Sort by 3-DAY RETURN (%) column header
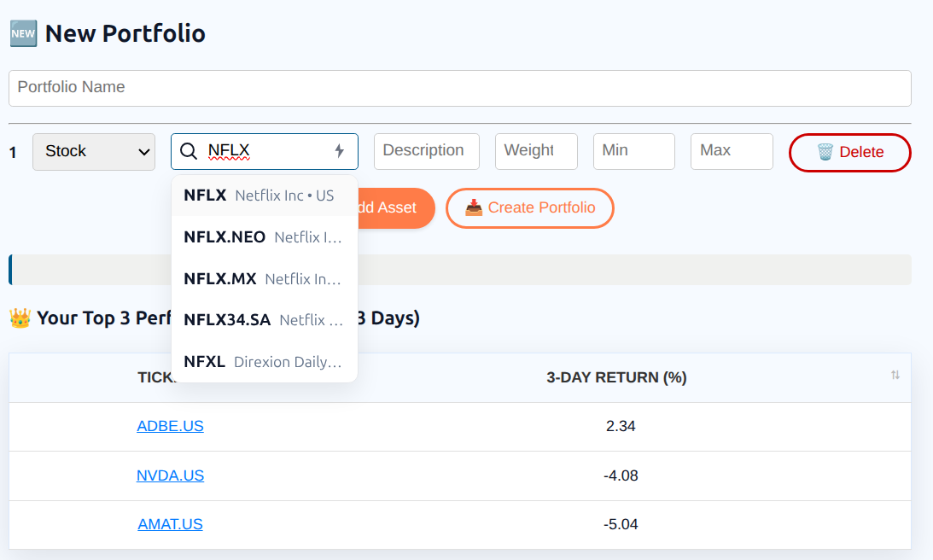The width and height of the screenshot is (933, 560). point(616,377)
